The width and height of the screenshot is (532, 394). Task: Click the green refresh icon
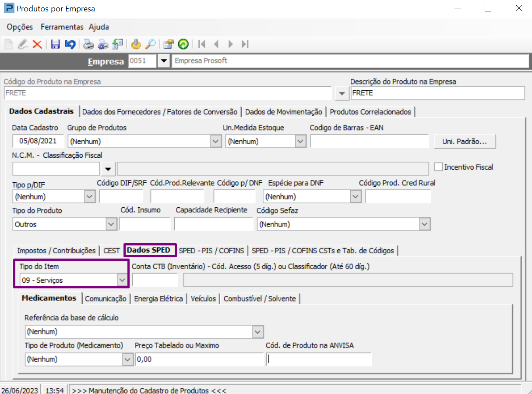click(183, 44)
